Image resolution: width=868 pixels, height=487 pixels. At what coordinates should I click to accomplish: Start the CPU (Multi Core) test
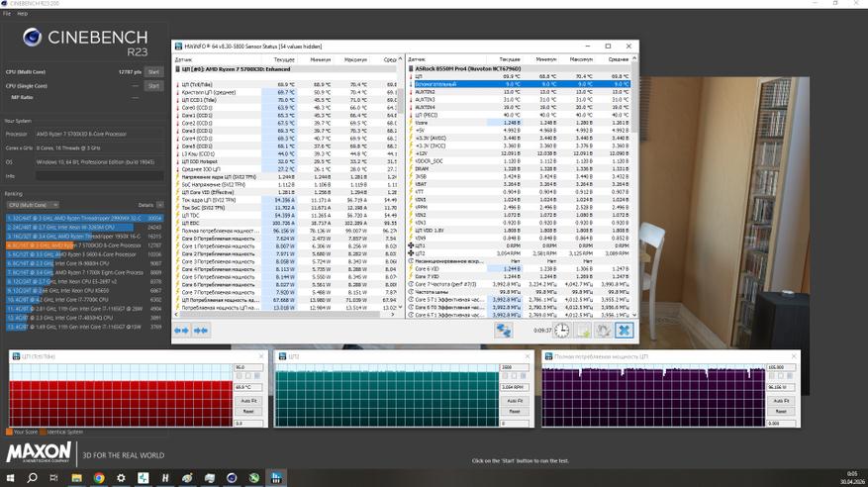click(x=153, y=72)
